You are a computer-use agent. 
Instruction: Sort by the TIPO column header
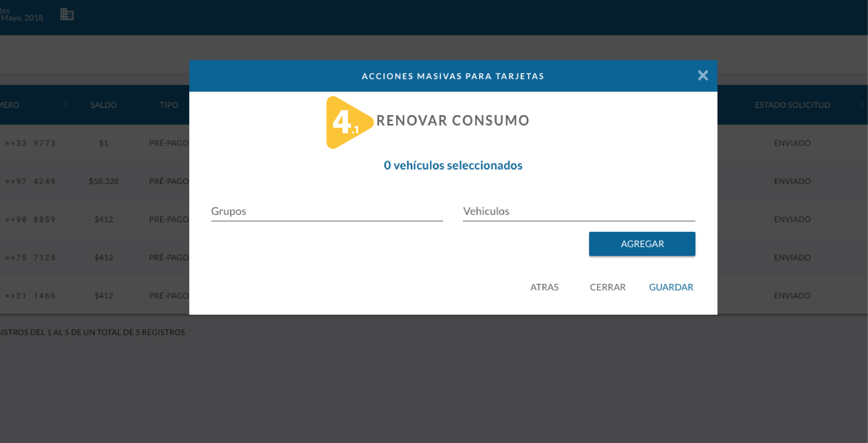click(169, 105)
